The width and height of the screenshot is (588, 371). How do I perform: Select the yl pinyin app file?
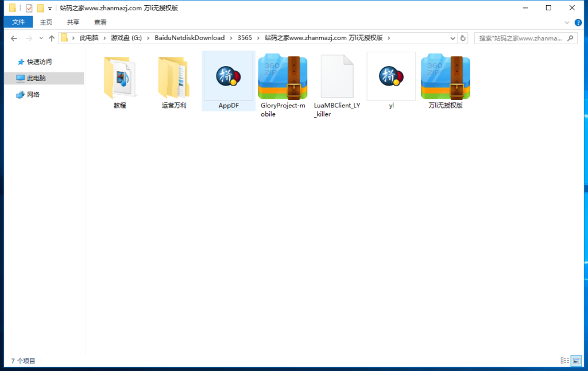391,76
